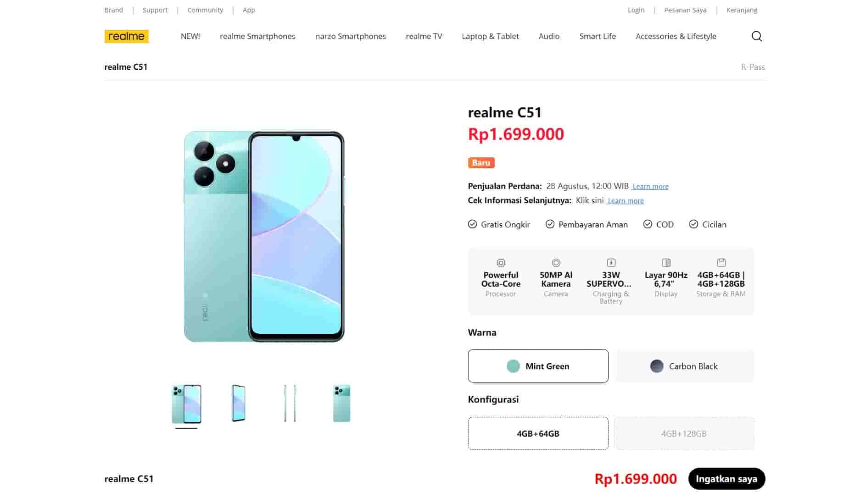Select the back-view phone thumbnail
The image size is (866, 504).
coord(341,404)
